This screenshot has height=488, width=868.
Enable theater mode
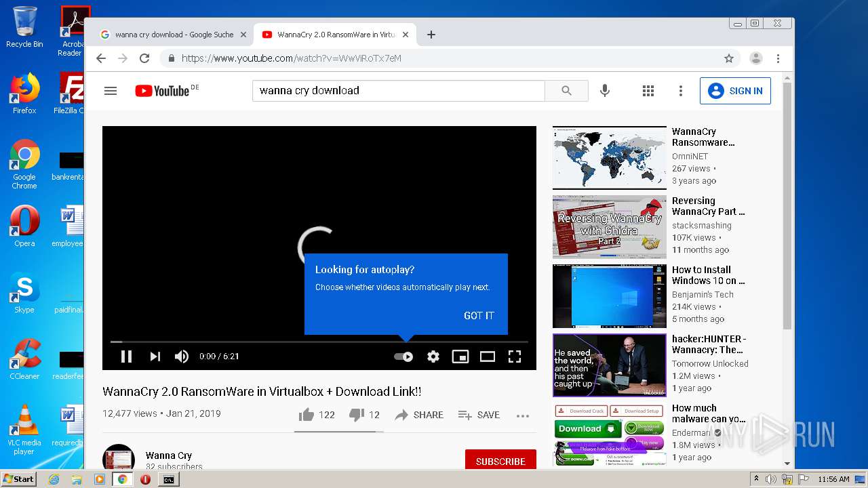[488, 357]
